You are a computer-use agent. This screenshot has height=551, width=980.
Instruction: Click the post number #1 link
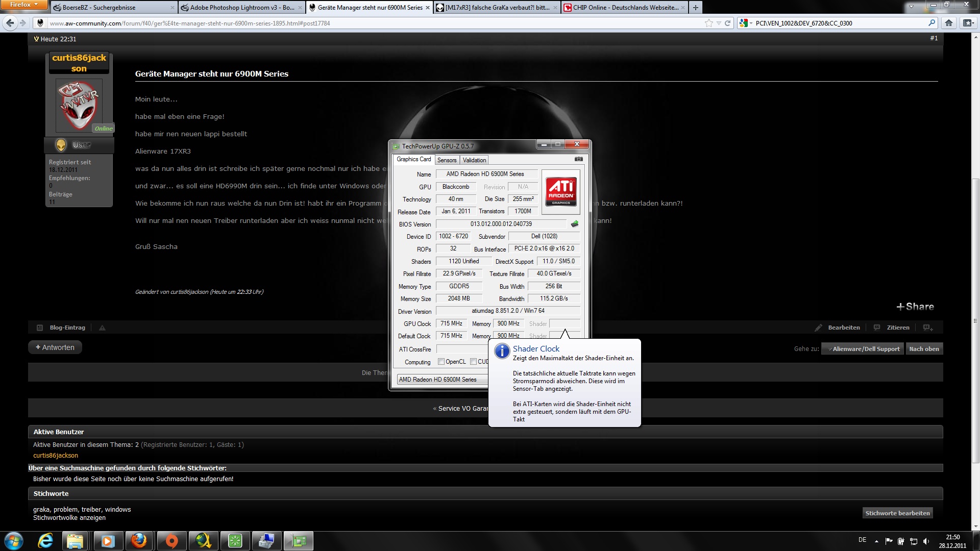[x=934, y=38]
